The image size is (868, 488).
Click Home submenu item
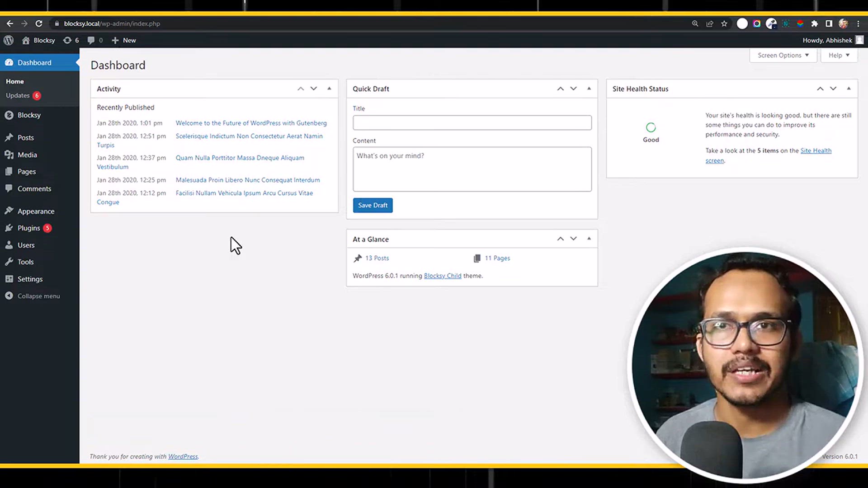point(15,81)
